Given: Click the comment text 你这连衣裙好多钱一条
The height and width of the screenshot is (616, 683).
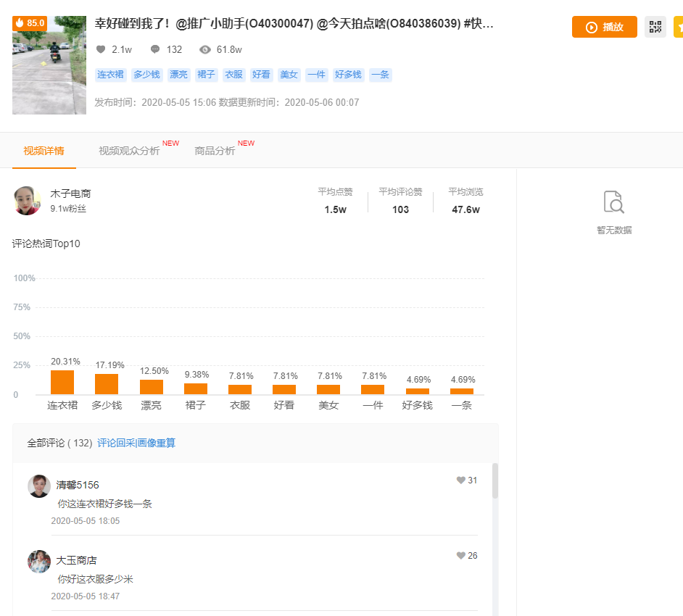Looking at the screenshot, I should pos(104,504).
